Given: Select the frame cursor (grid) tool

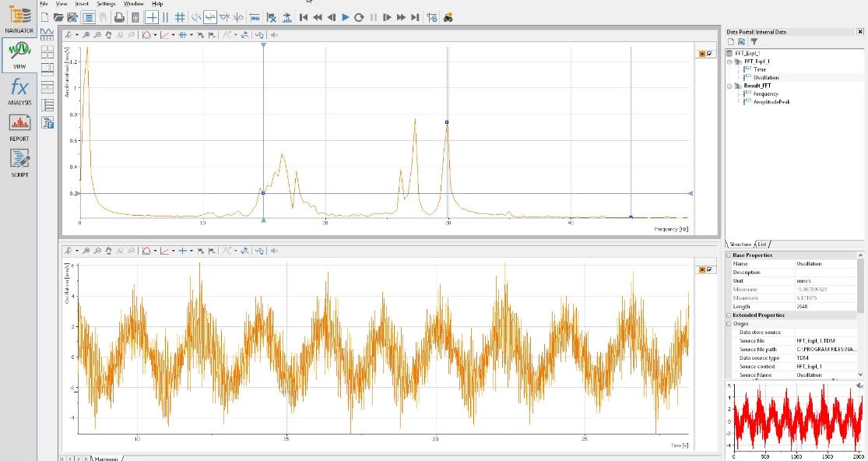Looking at the screenshot, I should tap(180, 18).
